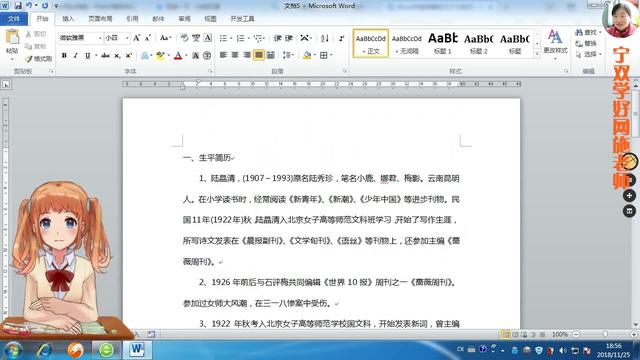Toggle Show paragraph marks
The width and height of the screenshot is (640, 360).
(341, 38)
